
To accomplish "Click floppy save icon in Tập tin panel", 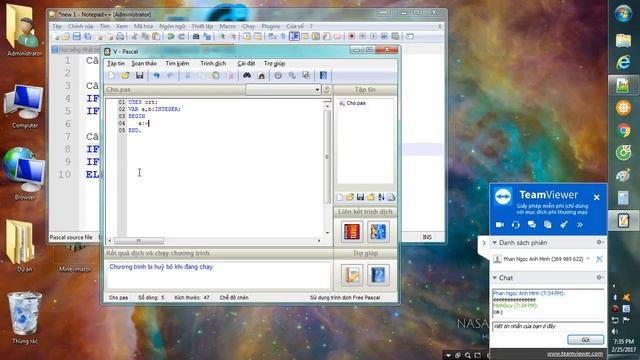I will pyautogui.click(x=360, y=197).
